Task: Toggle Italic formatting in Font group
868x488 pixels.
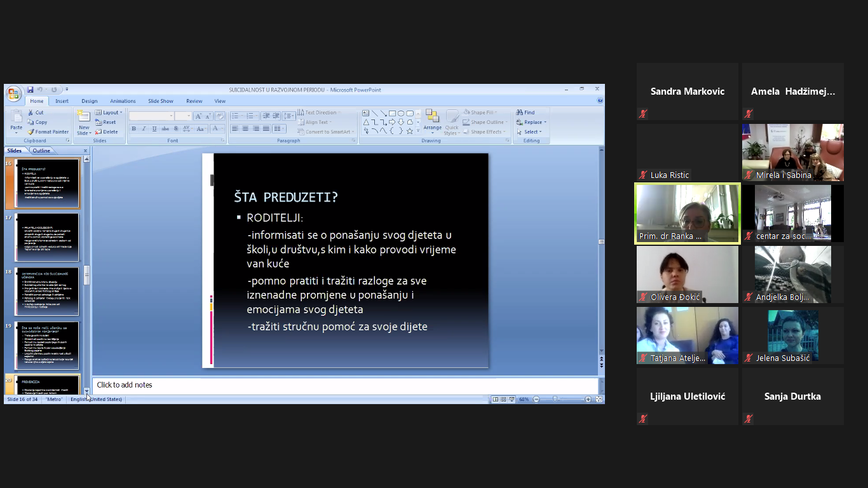Action: click(144, 129)
